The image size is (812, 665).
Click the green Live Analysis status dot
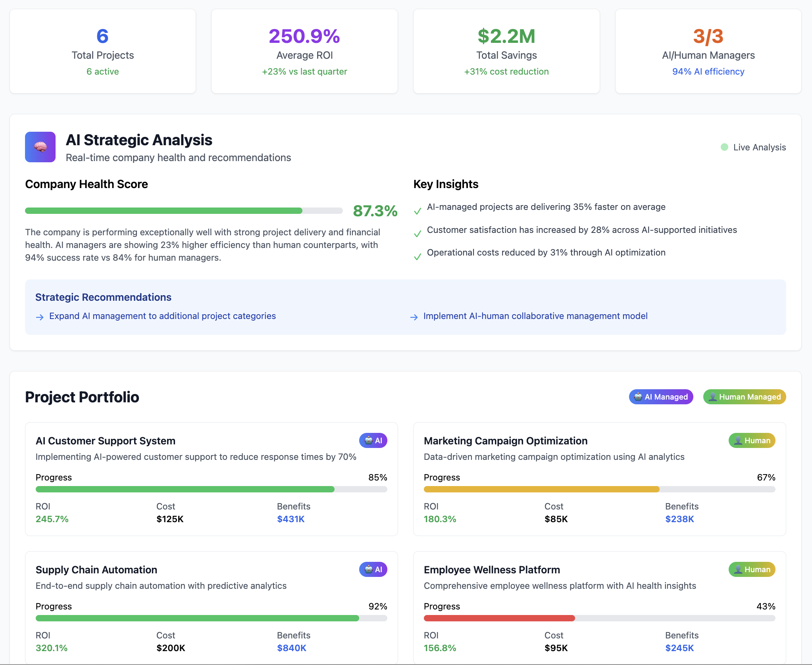tap(724, 147)
